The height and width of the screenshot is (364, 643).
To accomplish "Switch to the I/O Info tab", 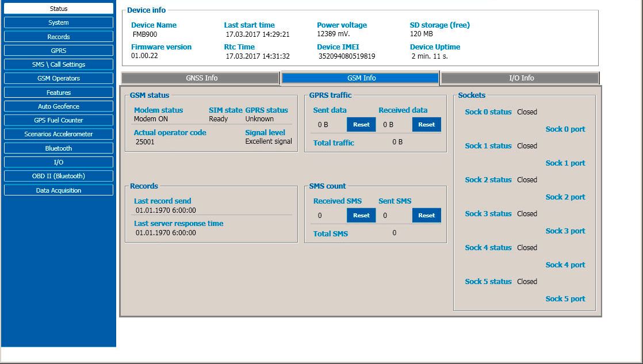I will click(x=520, y=78).
